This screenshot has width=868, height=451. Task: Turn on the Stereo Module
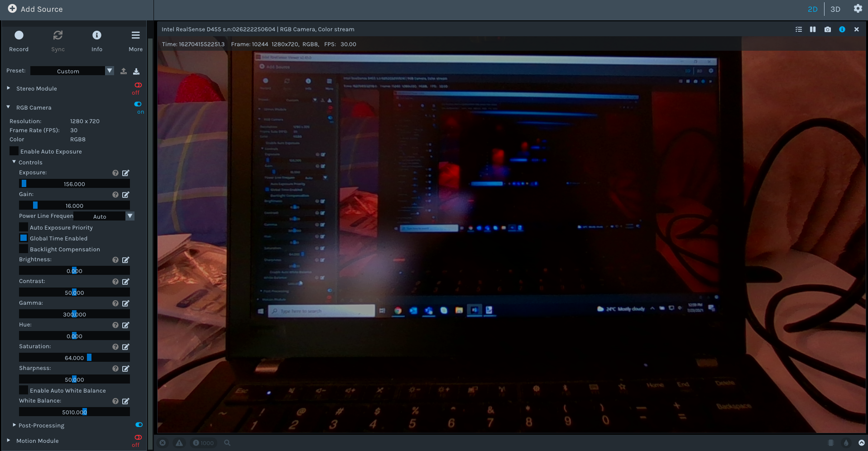tap(137, 85)
